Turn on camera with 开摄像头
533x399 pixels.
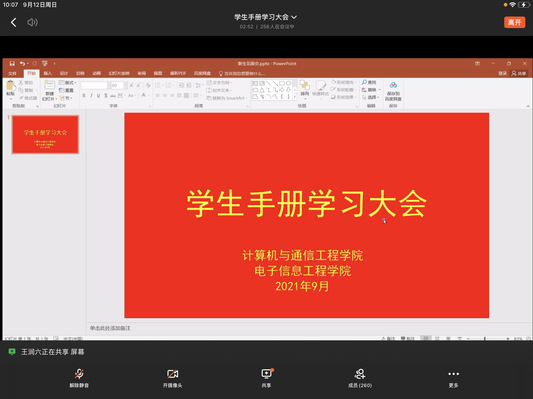click(172, 378)
